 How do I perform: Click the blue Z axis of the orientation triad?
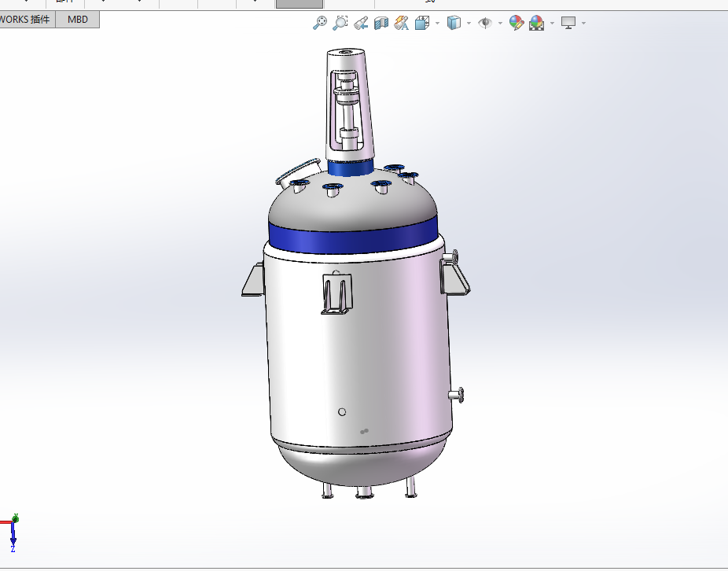coord(13,534)
